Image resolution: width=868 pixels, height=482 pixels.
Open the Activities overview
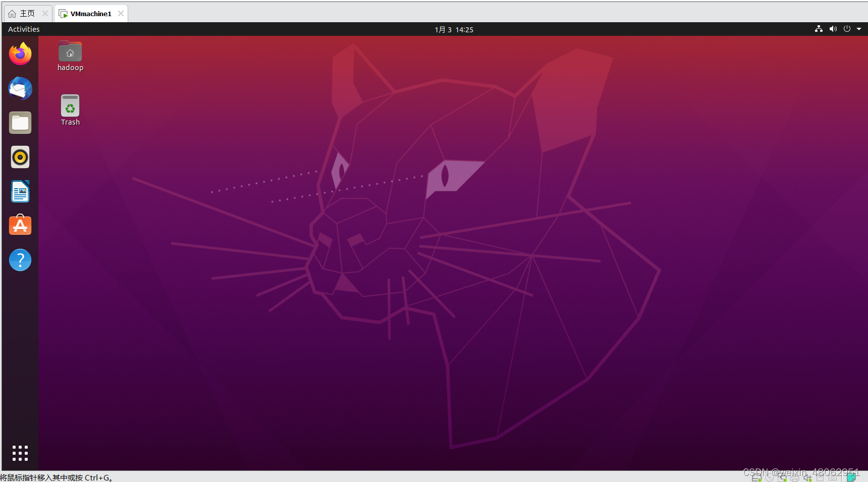pos(24,29)
